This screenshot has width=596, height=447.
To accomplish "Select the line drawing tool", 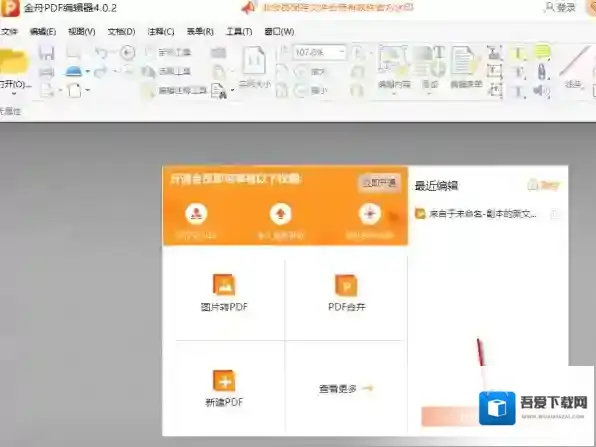I will (x=574, y=67).
